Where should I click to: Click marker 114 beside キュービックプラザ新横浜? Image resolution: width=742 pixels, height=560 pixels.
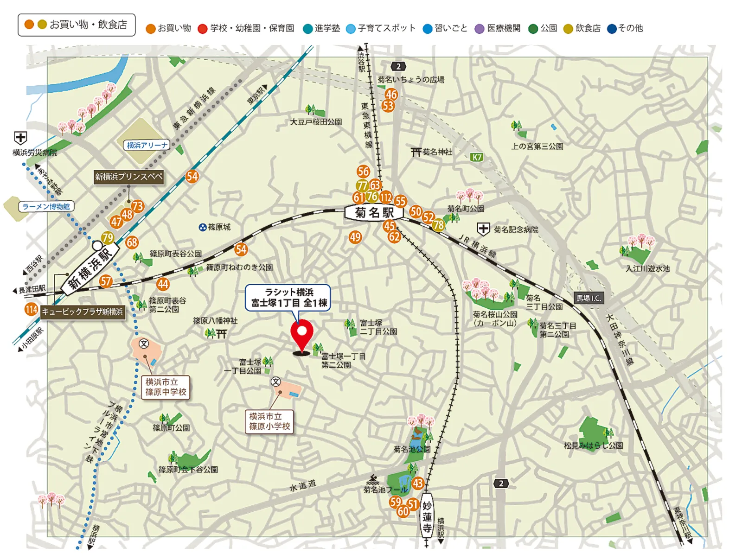click(32, 310)
